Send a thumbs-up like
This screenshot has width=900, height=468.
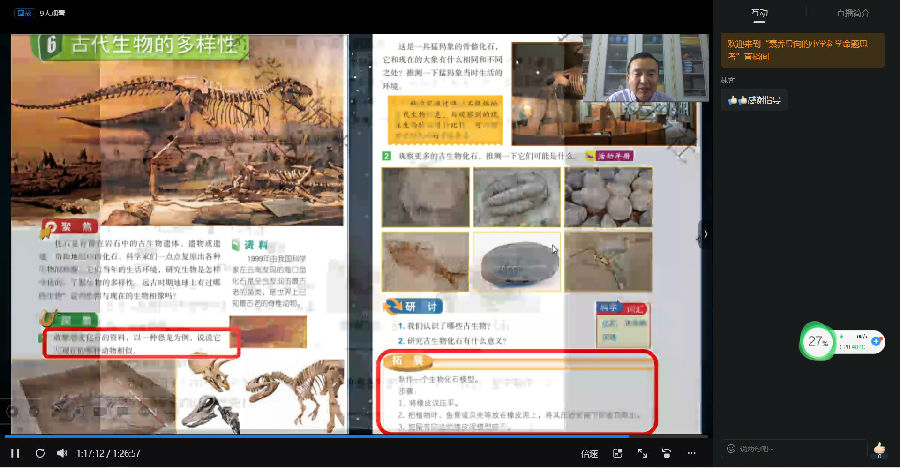879,449
